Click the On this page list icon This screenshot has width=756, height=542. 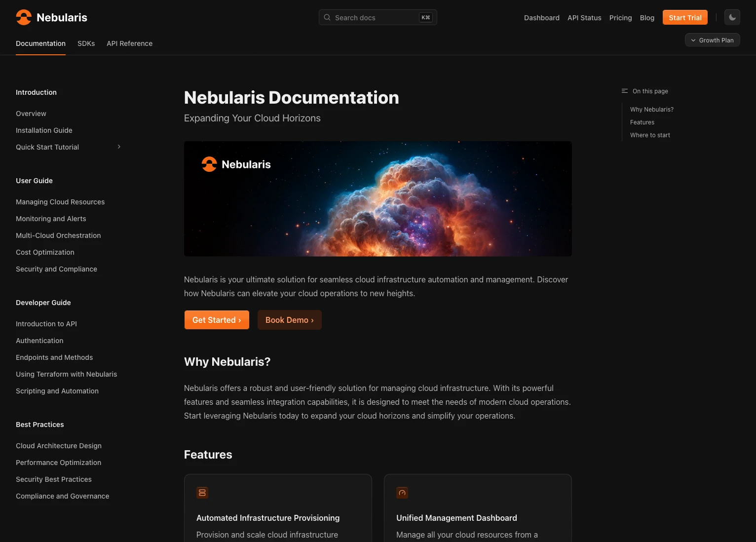click(x=625, y=91)
